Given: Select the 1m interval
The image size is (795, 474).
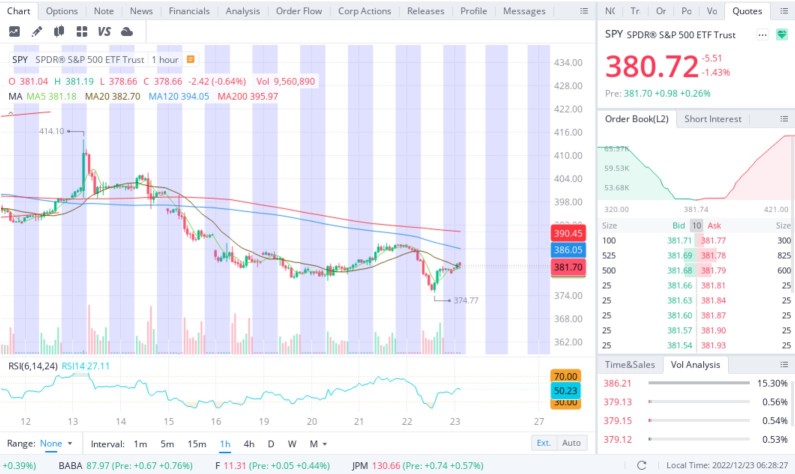Looking at the screenshot, I should [x=140, y=444].
